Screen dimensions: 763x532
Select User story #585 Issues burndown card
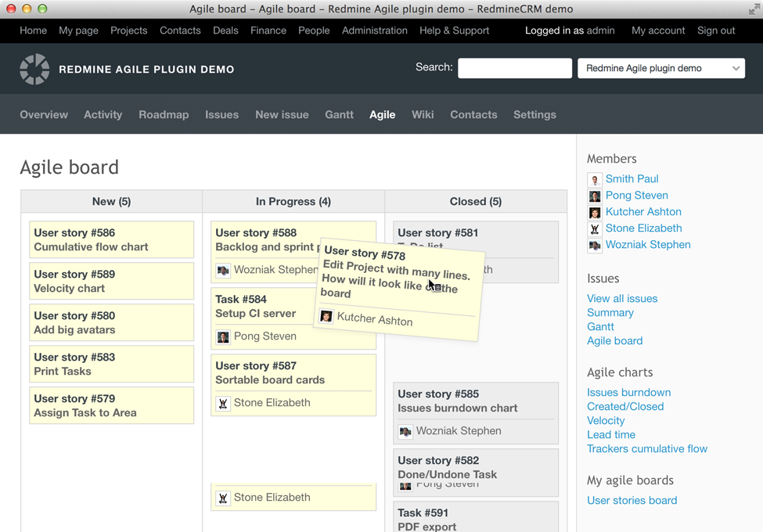tap(475, 401)
